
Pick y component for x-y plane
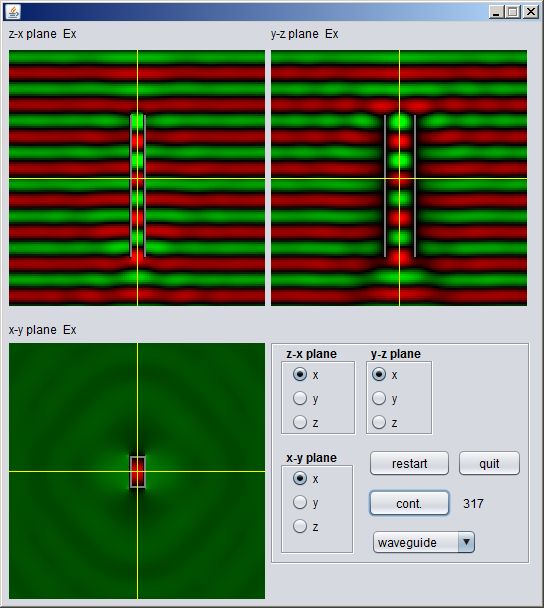(300, 502)
